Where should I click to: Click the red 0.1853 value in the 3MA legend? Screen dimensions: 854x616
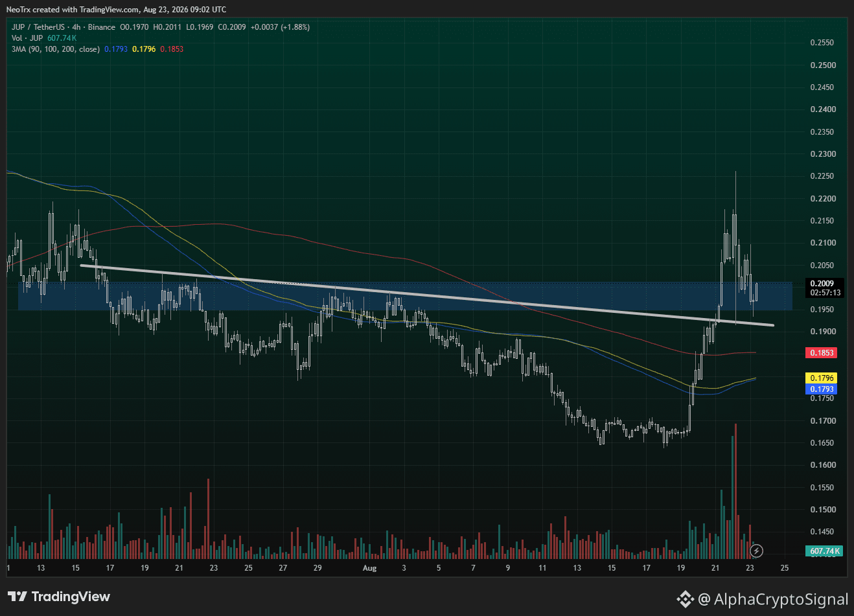(172, 49)
